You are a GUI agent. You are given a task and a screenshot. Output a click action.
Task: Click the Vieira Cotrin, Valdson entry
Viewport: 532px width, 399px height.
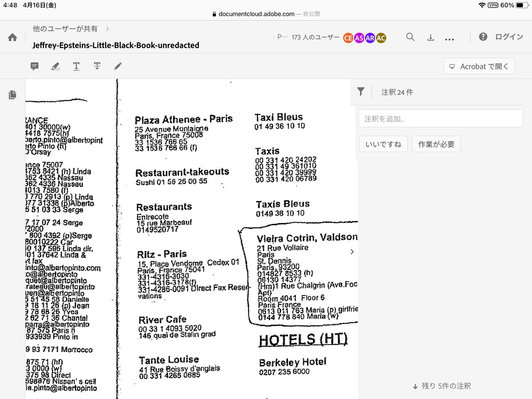[307, 238]
